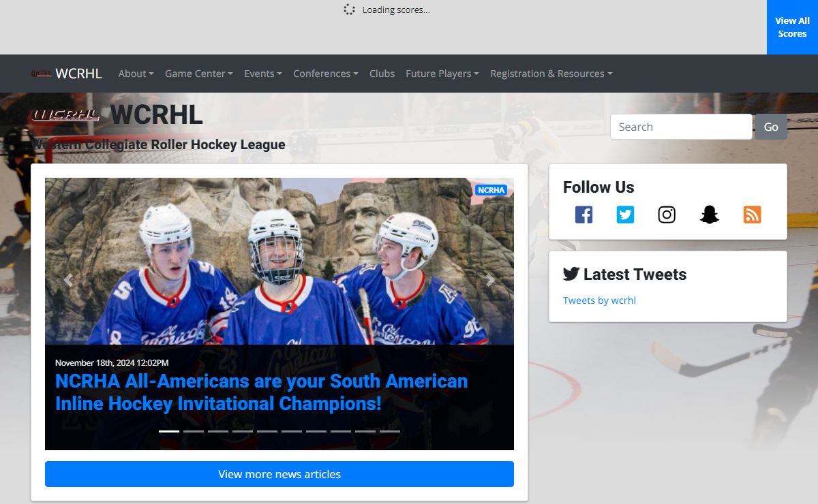
Task: Open the Twitter profile icon
Action: click(625, 215)
